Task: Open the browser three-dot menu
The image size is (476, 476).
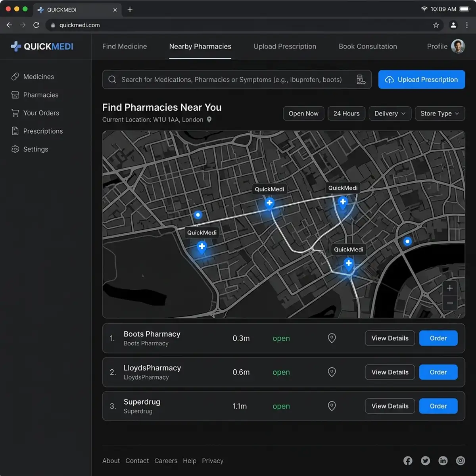Action: coord(467,25)
